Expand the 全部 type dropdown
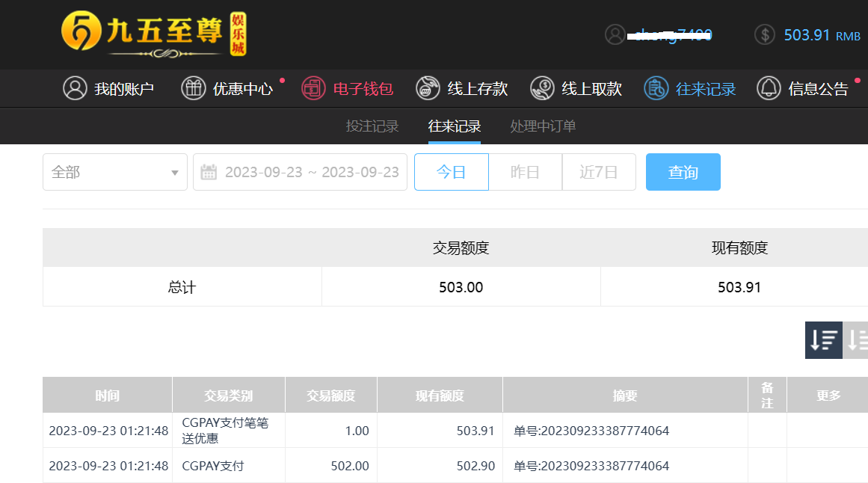The height and width of the screenshot is (483, 868). tap(115, 172)
